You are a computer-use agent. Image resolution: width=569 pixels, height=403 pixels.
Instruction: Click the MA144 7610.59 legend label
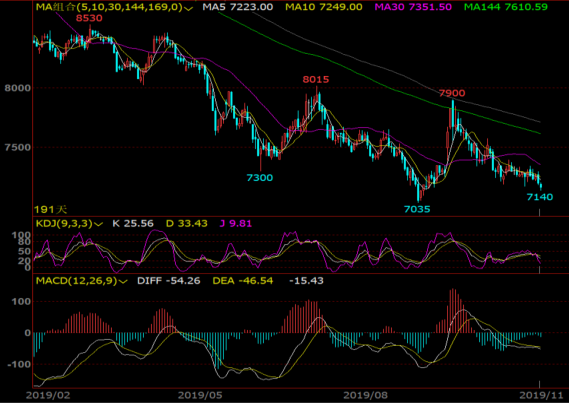pos(505,7)
